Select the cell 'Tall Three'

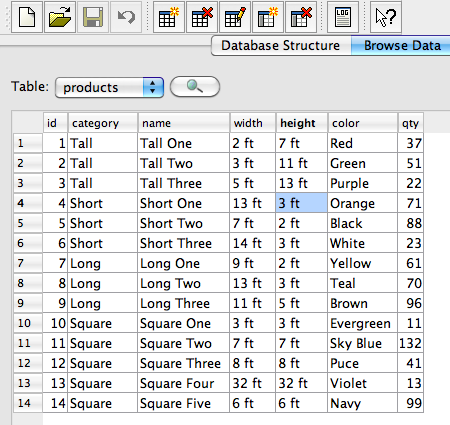184,183
